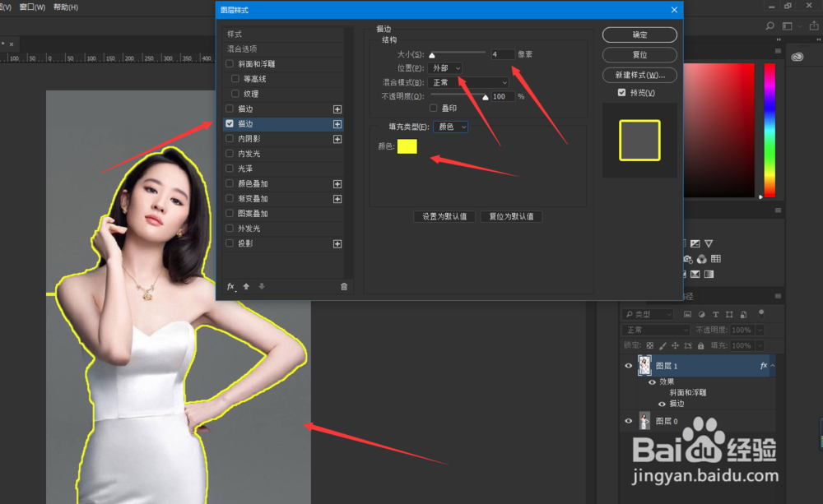Open fx effects indicator on 图层 1
The image size is (823, 504).
(764, 366)
